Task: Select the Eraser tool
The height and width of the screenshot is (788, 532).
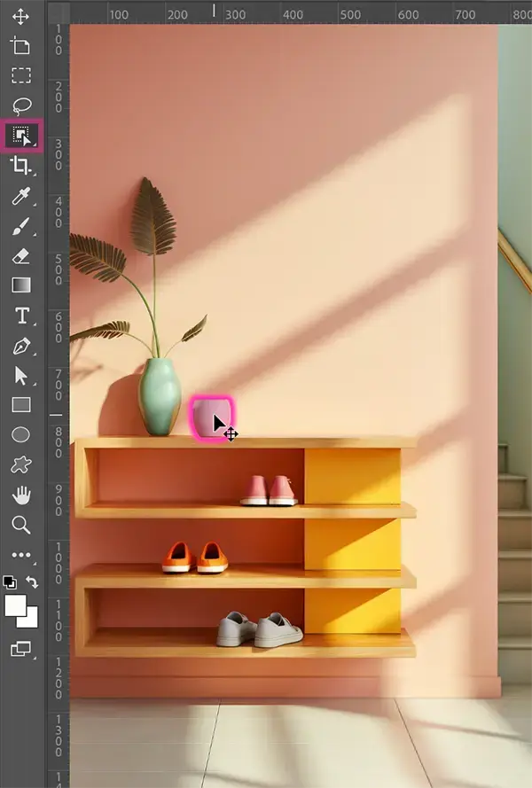Action: coord(20,256)
